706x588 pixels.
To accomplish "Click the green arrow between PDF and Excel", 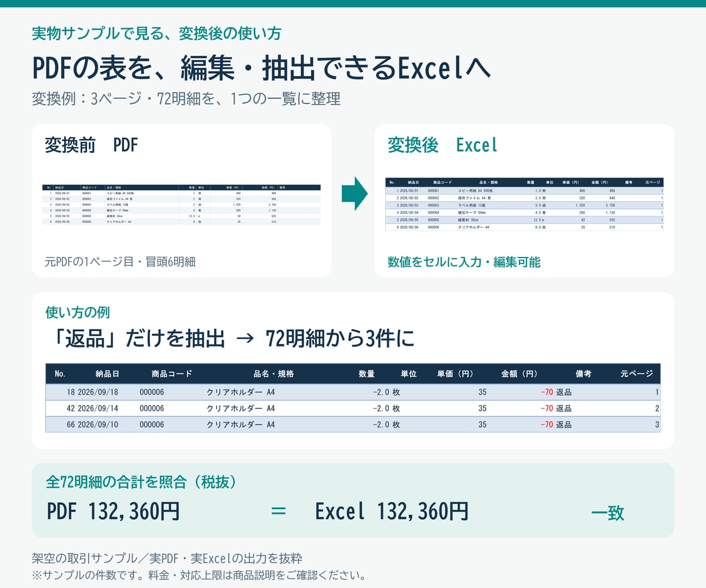I will [x=354, y=193].
